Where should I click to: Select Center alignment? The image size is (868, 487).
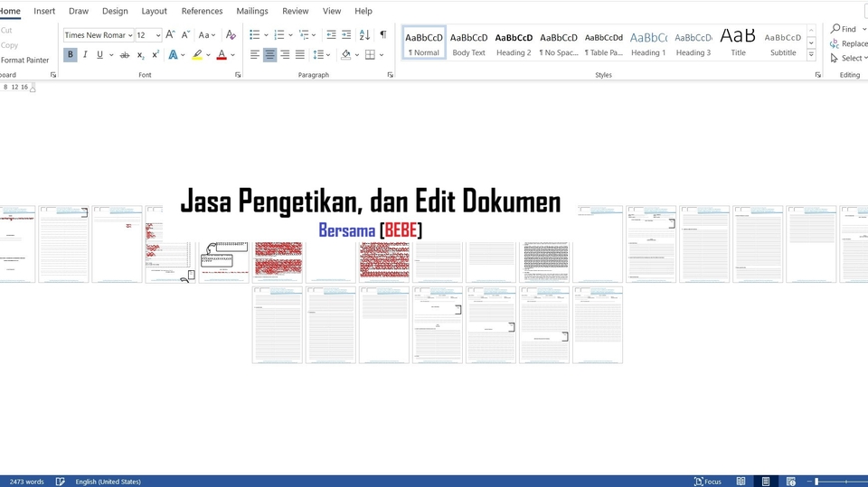pos(269,55)
